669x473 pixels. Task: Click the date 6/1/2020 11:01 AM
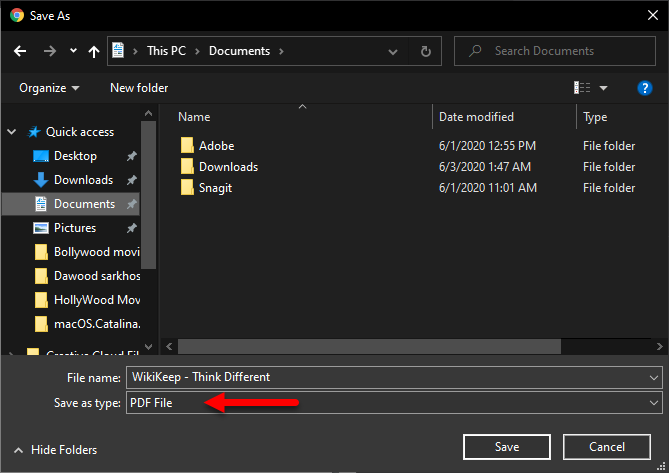tap(488, 188)
